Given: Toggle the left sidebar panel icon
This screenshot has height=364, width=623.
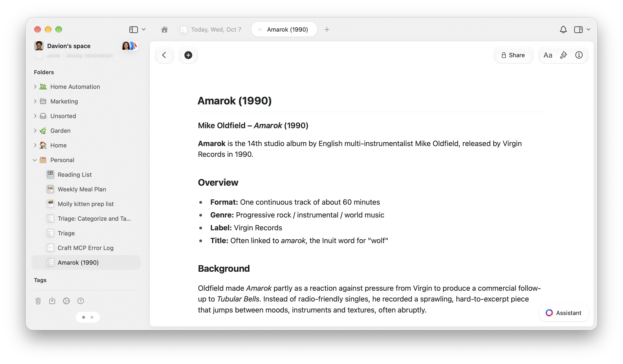Looking at the screenshot, I should click(x=134, y=30).
